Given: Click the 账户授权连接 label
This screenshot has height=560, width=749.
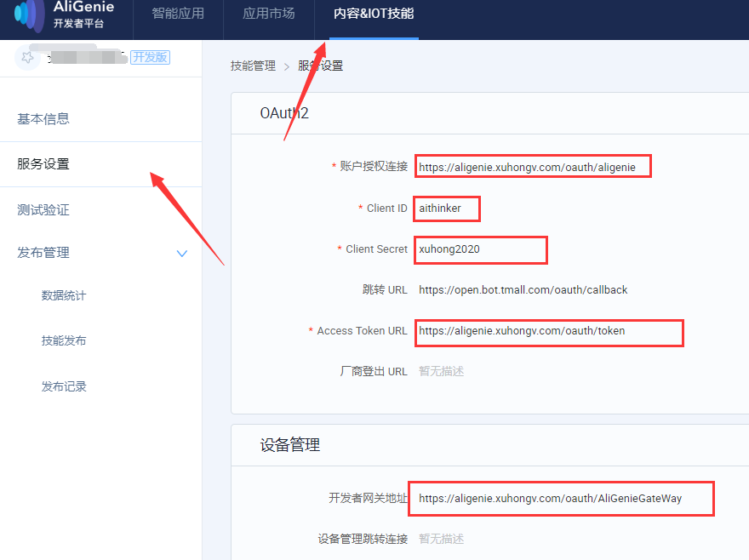Looking at the screenshot, I should (374, 166).
